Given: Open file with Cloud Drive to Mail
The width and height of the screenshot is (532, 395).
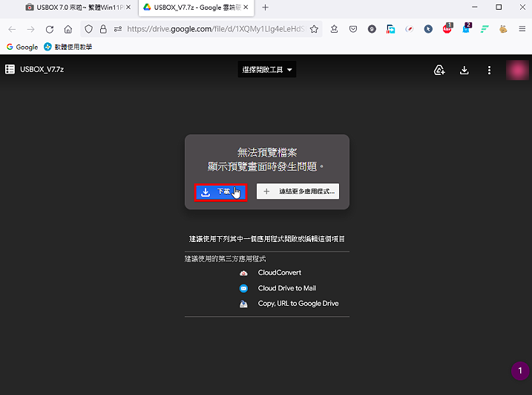Looking at the screenshot, I should point(286,288).
